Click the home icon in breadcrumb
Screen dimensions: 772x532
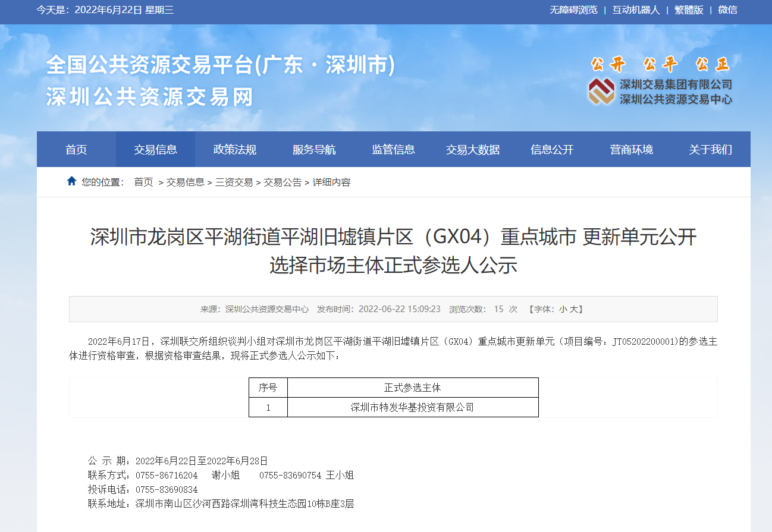coord(71,181)
